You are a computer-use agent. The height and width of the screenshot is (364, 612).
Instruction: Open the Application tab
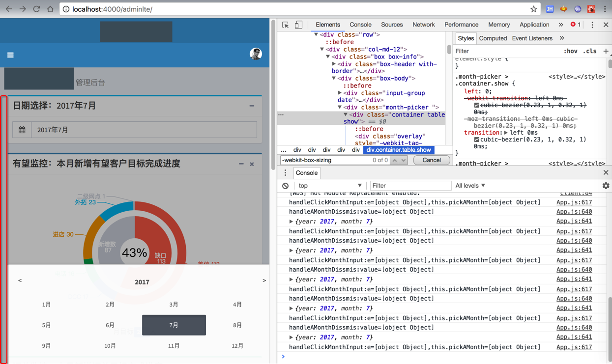tap(534, 25)
